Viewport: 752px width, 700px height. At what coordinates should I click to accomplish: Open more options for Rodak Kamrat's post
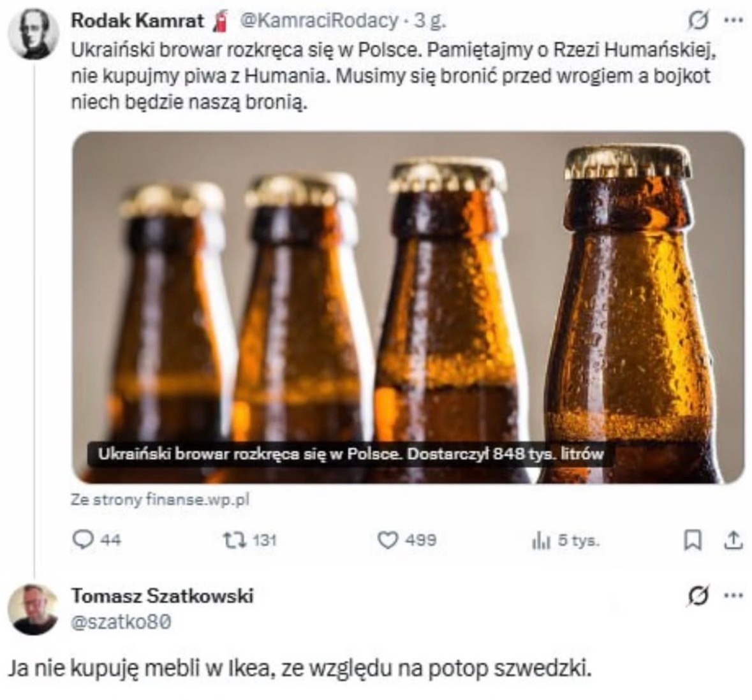[734, 20]
